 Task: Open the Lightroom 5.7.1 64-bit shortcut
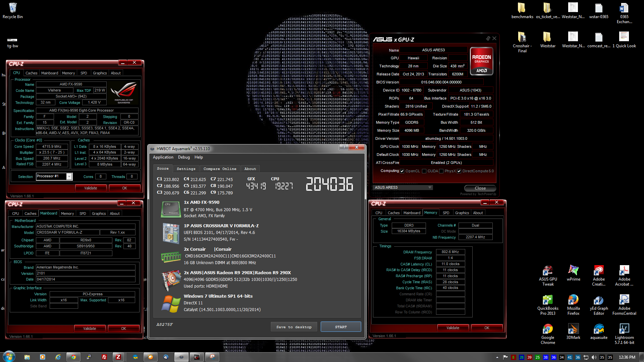pos(624,334)
